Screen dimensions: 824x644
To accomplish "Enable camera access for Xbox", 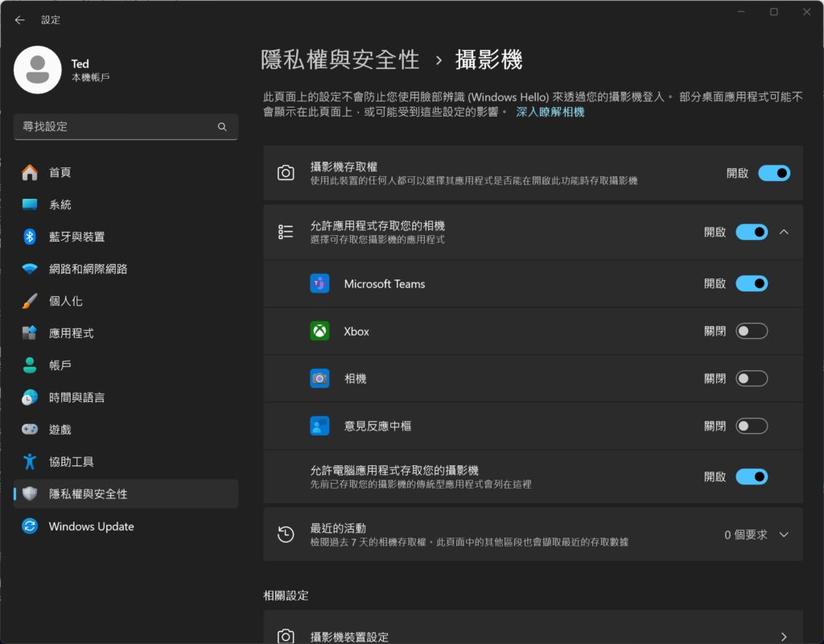I will coord(751,331).
